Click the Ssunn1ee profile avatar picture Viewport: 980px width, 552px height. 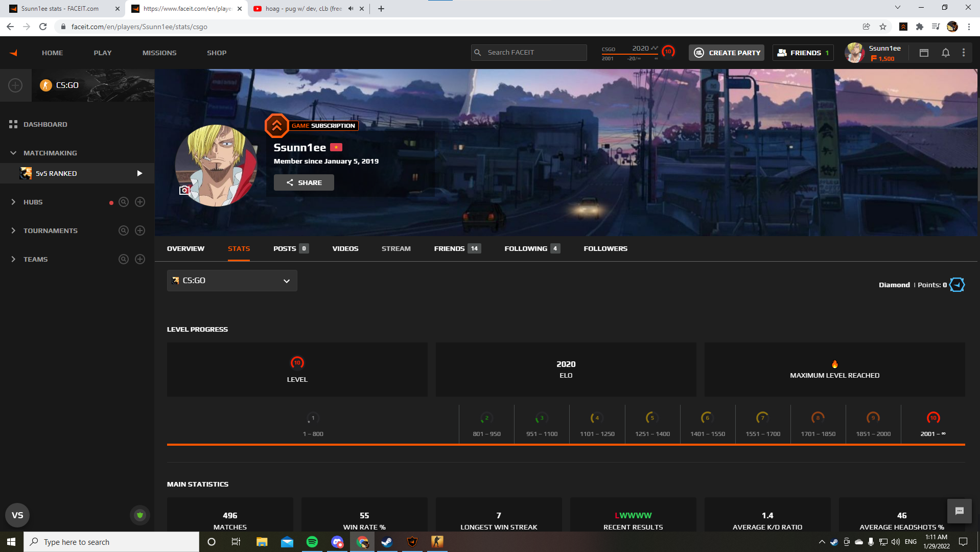coord(216,166)
